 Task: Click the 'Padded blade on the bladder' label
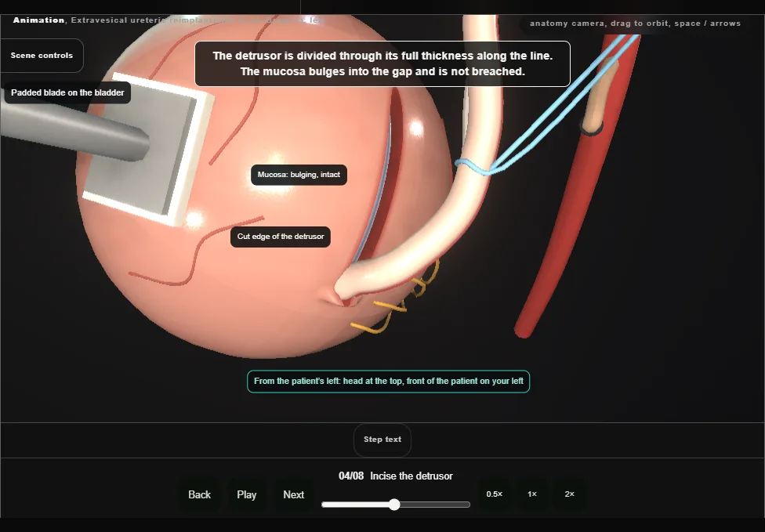(x=68, y=92)
